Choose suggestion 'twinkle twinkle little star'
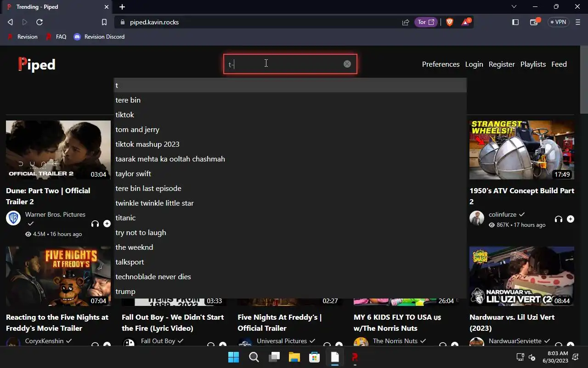 (290, 203)
